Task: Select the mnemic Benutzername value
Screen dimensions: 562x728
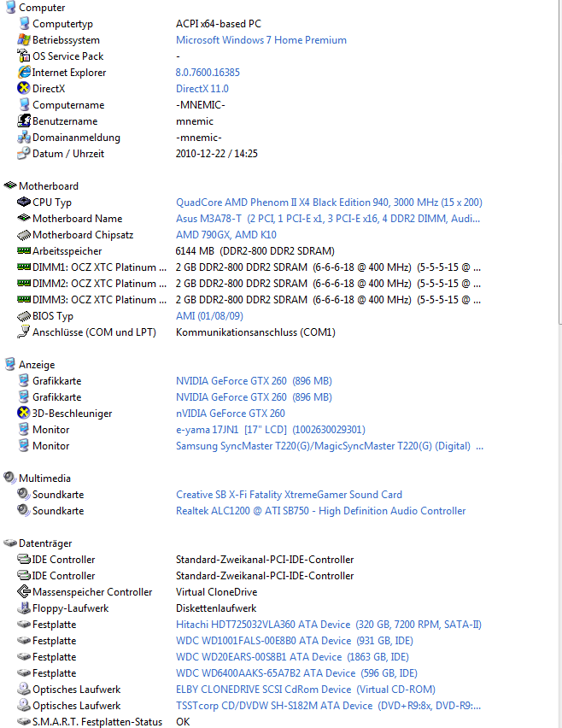Action: coord(195,121)
